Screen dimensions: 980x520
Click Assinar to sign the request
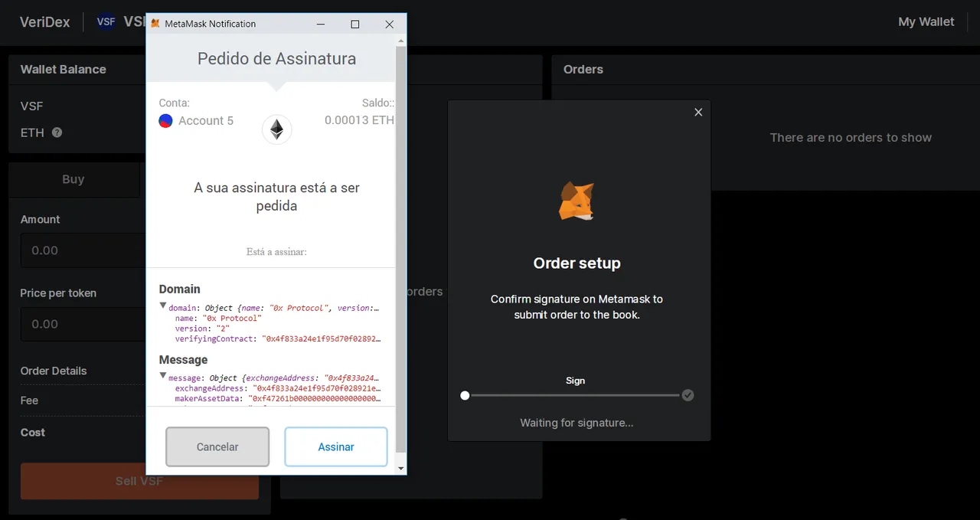tap(336, 446)
